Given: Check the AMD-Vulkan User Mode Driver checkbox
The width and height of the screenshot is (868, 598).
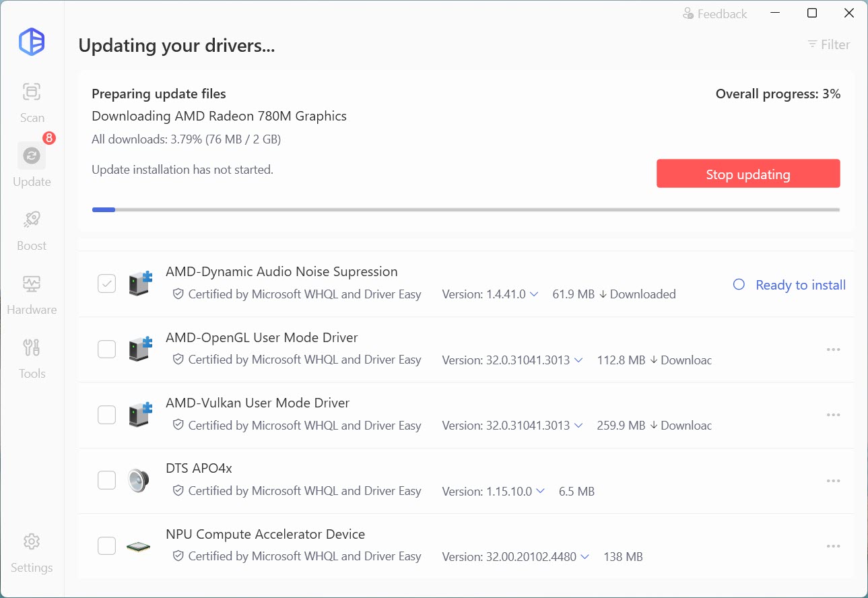Looking at the screenshot, I should (106, 414).
